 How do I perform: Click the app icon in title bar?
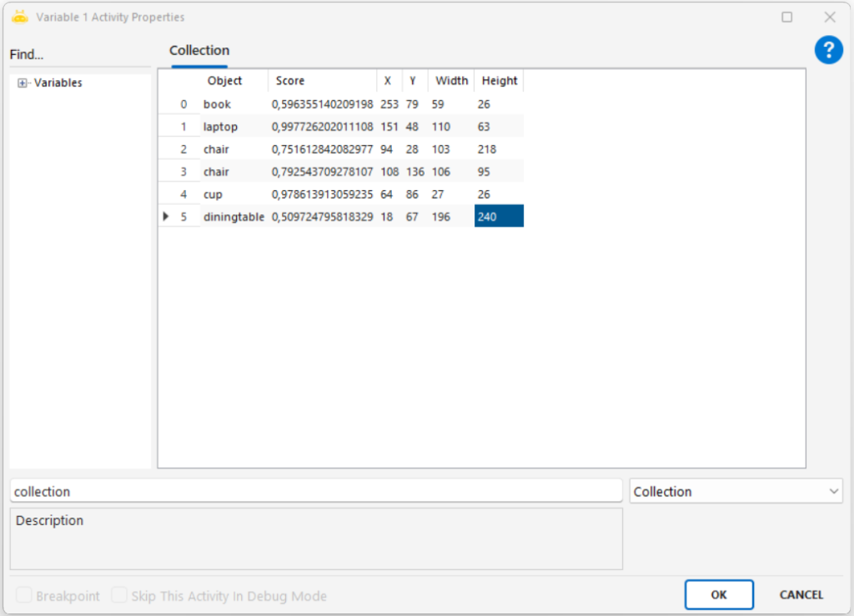click(x=20, y=17)
